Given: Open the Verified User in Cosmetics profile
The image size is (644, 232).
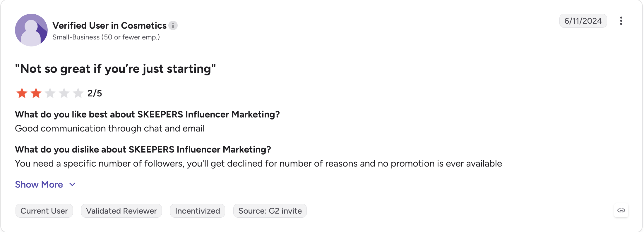Looking at the screenshot, I should click(109, 25).
